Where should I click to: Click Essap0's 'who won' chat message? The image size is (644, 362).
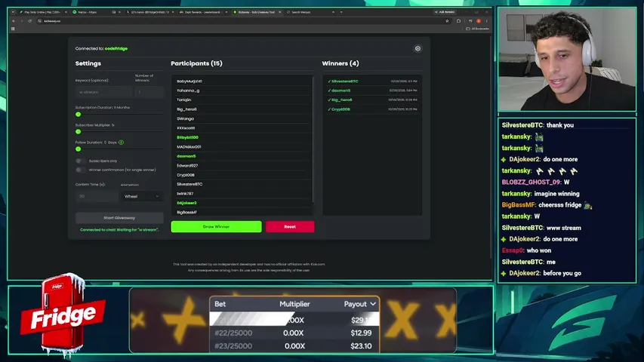526,250
